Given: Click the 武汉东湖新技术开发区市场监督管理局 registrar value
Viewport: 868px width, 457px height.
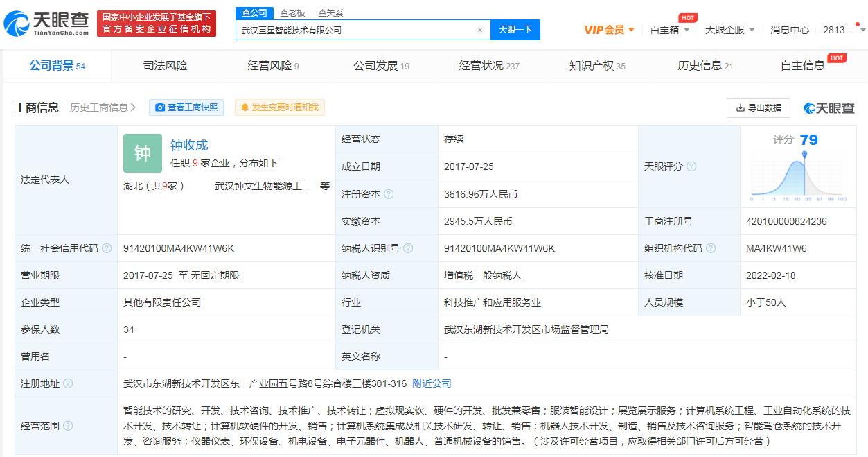Looking at the screenshot, I should click(x=526, y=329).
